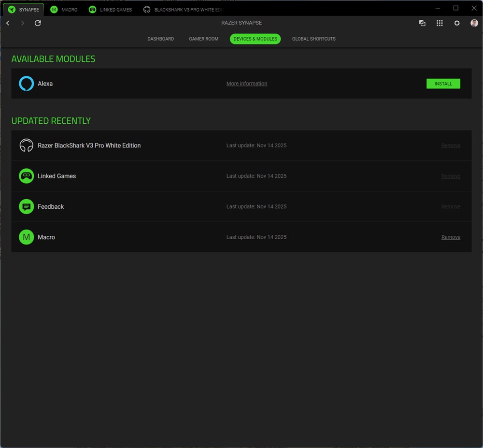Click the Macro M icon in list
The image size is (483, 448).
26,237
